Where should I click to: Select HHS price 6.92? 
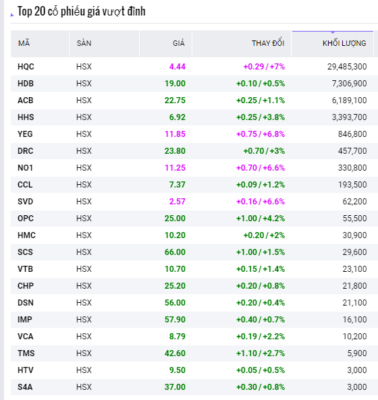click(x=177, y=117)
